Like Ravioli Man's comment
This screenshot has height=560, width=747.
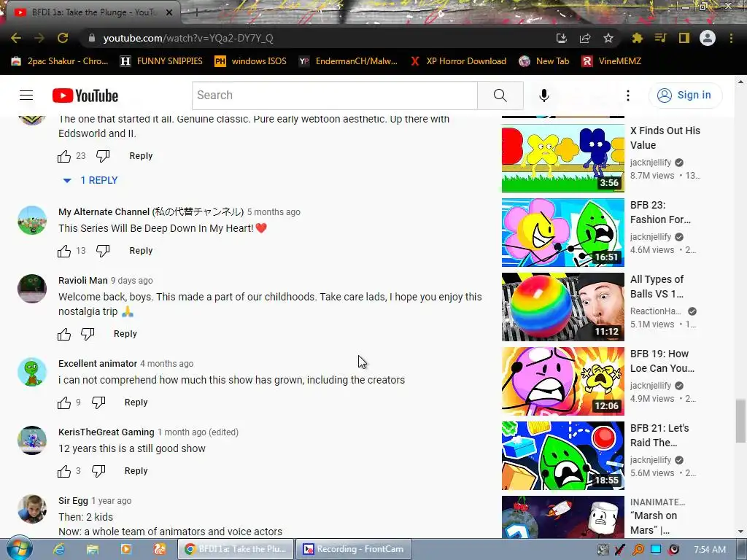point(64,334)
